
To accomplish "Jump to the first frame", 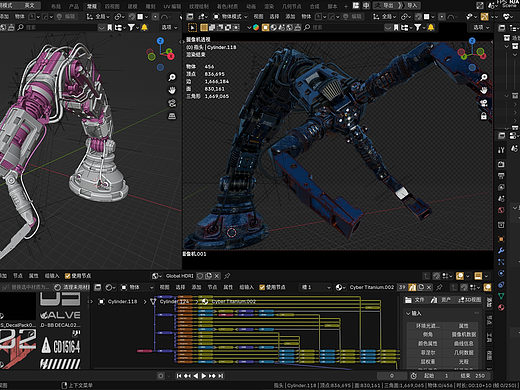I will click(179, 376).
